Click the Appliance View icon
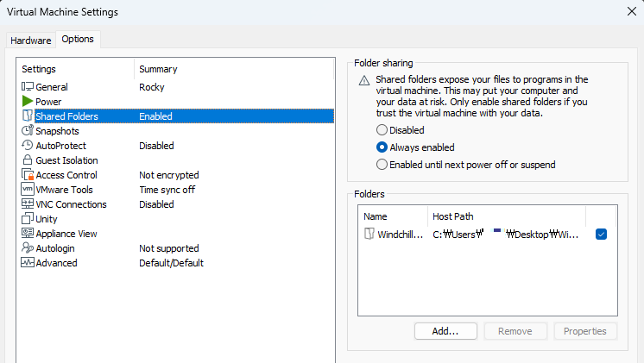The height and width of the screenshot is (363, 644). (x=28, y=233)
